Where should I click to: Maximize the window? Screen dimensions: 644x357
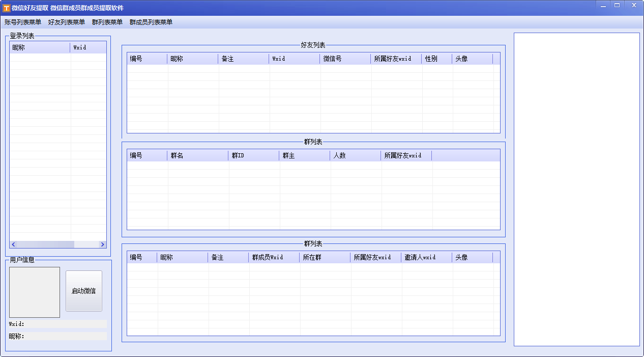[x=617, y=5]
